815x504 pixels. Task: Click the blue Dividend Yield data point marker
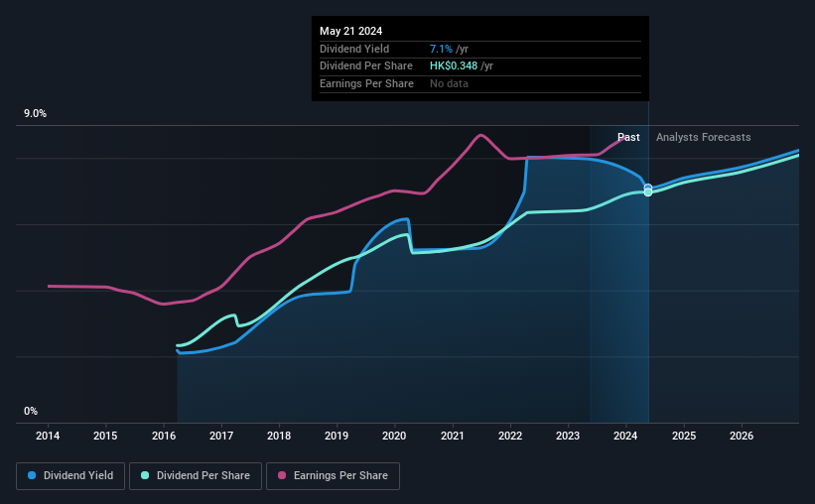pos(648,188)
